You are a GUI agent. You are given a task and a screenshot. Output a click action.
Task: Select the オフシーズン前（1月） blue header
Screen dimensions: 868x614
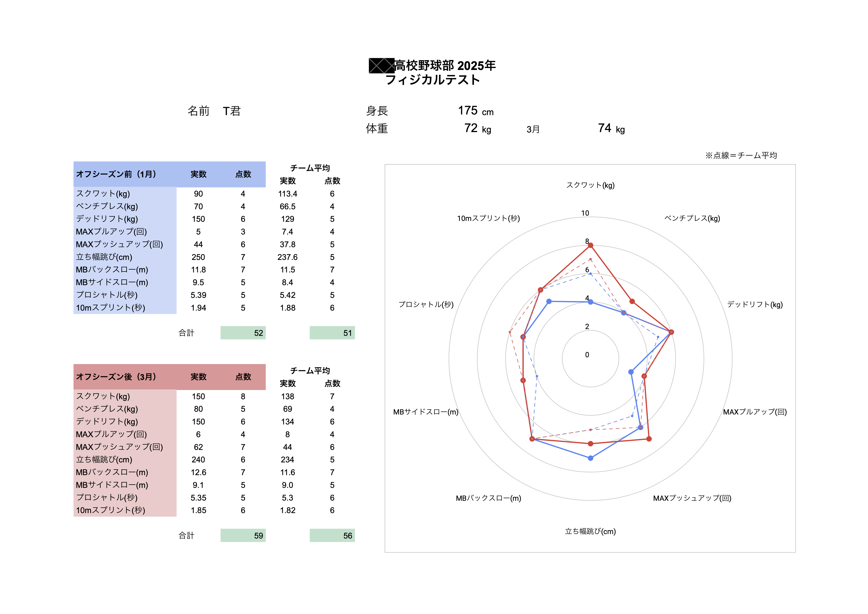point(116,174)
